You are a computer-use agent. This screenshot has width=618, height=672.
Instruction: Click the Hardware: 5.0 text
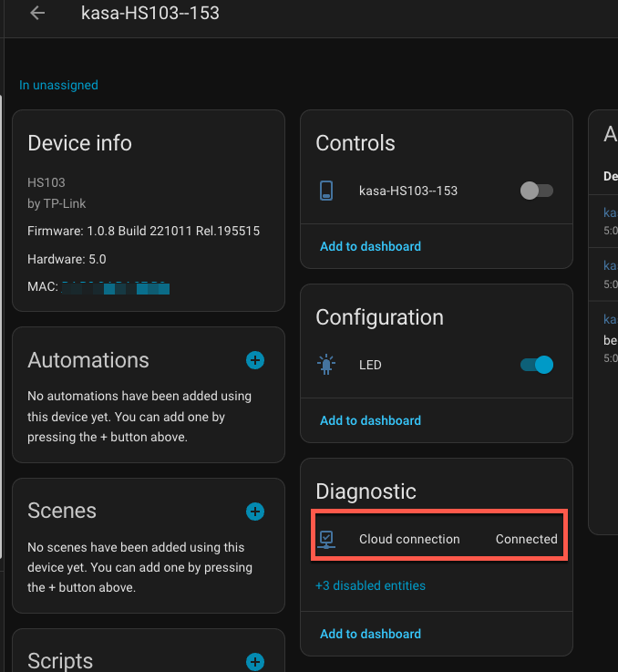(67, 259)
